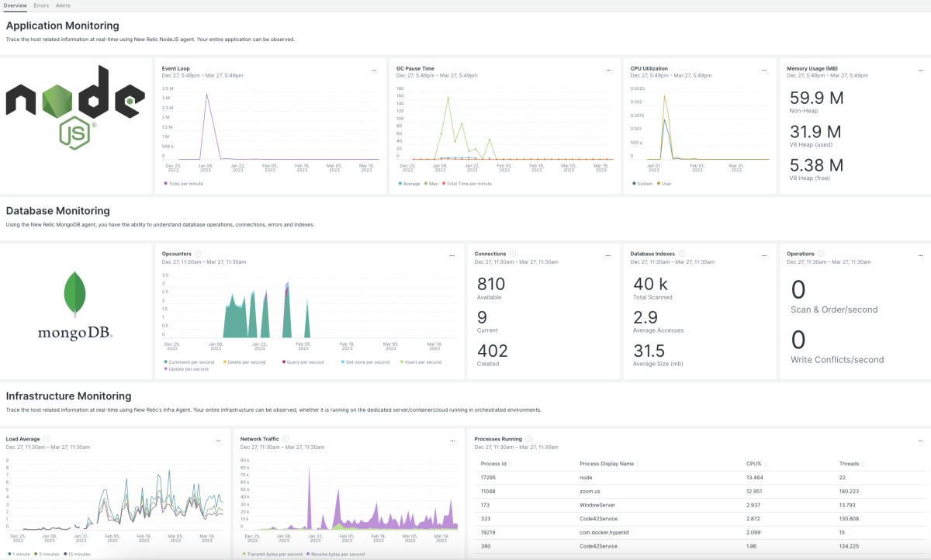This screenshot has width=931, height=560.
Task: Sort by the Process Display Name column
Action: [x=607, y=464]
